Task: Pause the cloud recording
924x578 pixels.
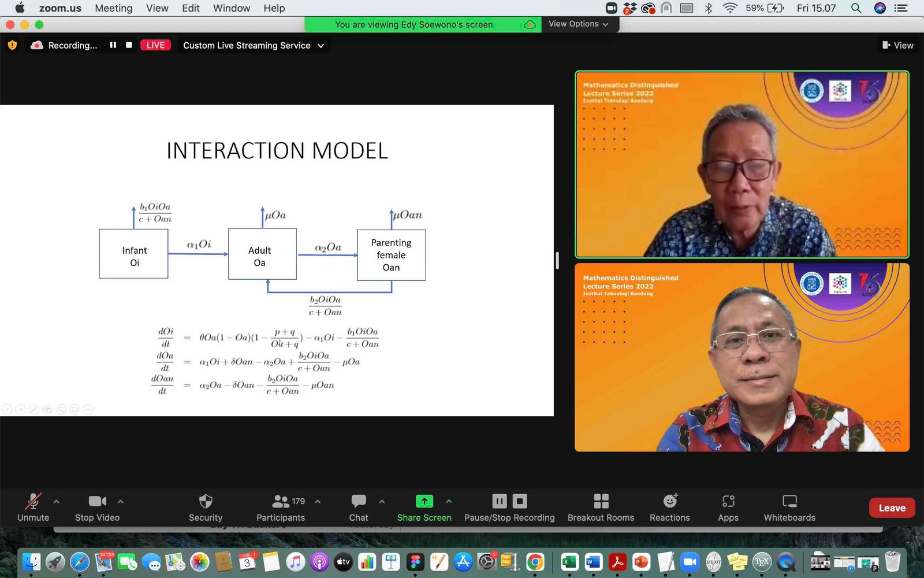Action: [x=499, y=501]
